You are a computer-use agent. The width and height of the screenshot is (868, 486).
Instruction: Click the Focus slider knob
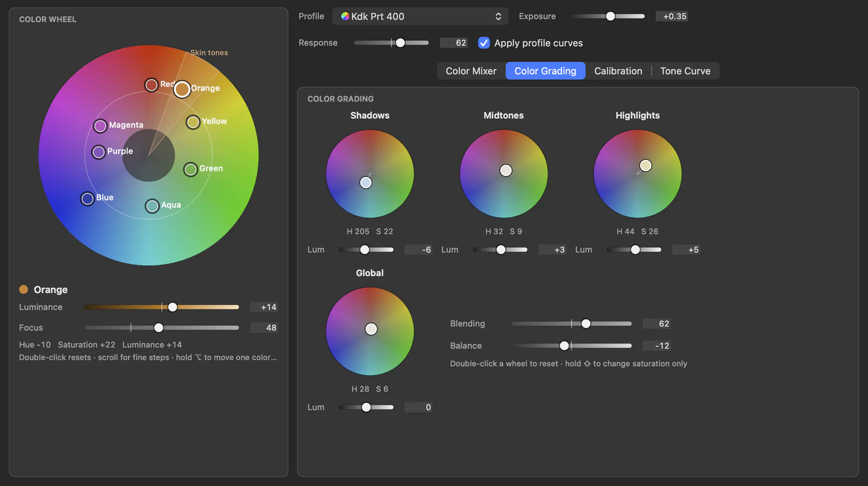point(158,328)
